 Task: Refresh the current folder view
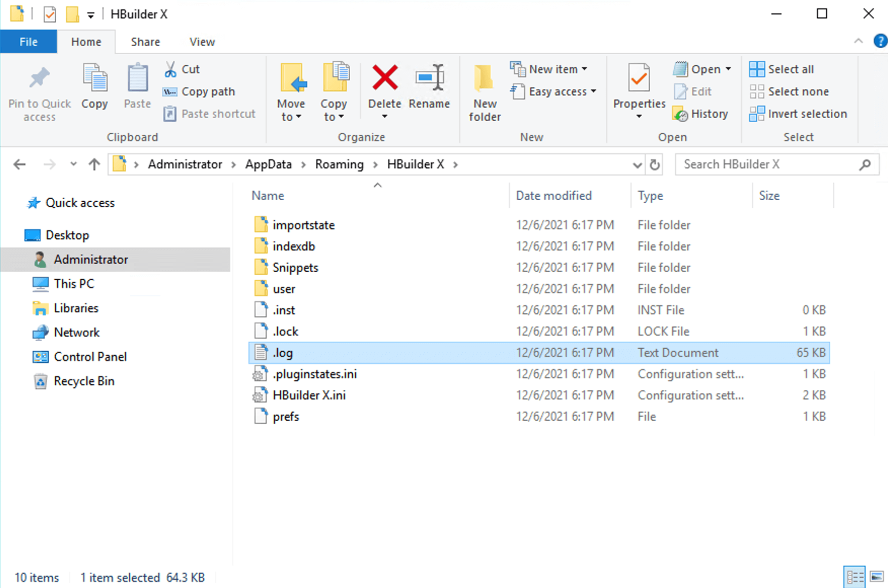(655, 165)
